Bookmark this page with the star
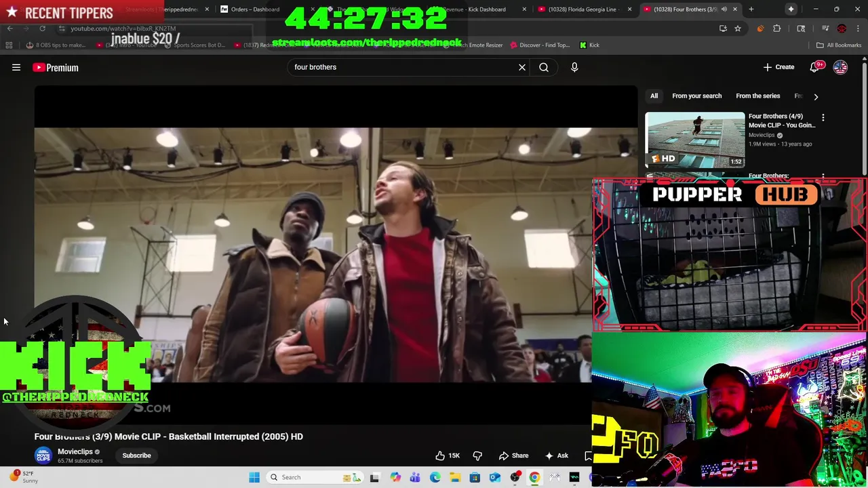Image resolution: width=868 pixels, height=488 pixels. click(x=738, y=28)
